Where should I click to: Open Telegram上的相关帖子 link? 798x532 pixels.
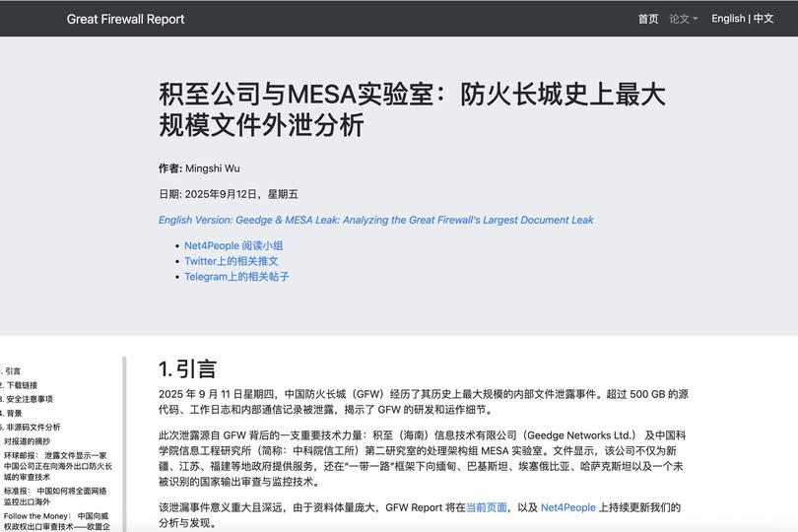(x=236, y=277)
